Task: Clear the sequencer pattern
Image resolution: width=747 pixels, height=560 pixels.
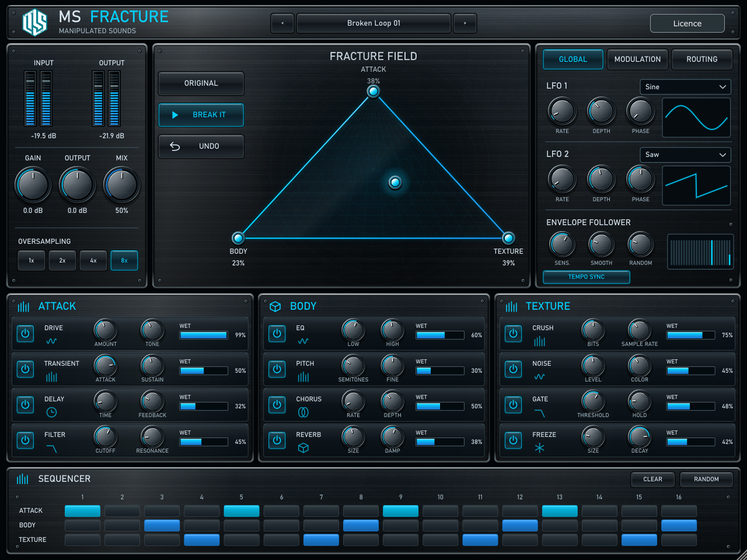Action: coord(653,479)
